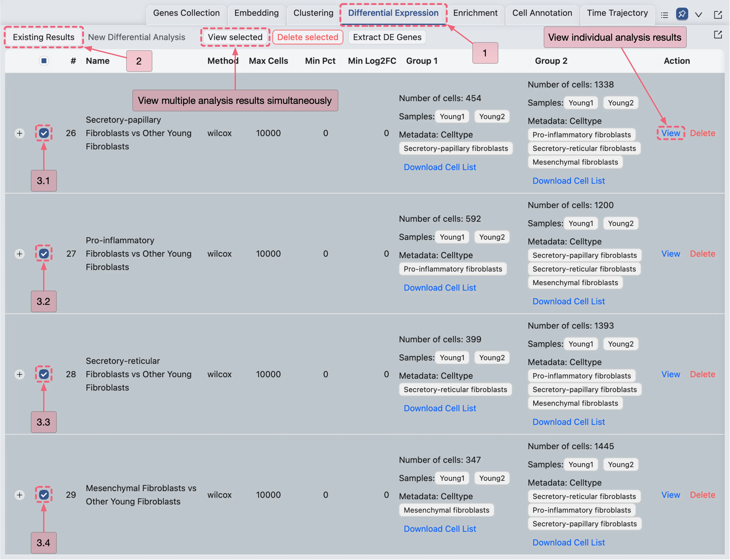
Task: Open the Cell Annotation tab
Action: point(542,13)
